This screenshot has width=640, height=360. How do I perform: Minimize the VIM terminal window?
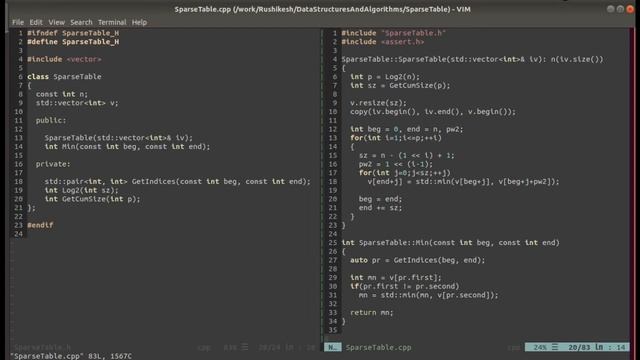point(611,9)
